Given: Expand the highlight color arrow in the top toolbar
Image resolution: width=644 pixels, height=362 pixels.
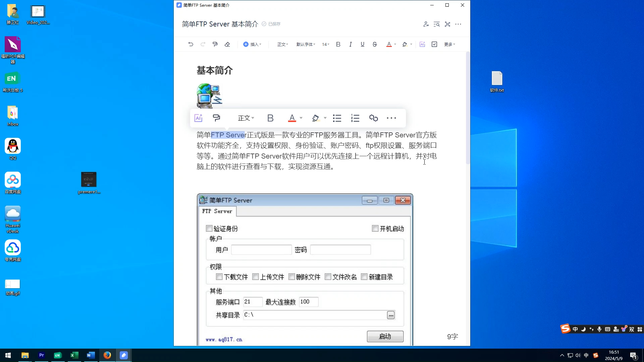Looking at the screenshot, I should click(411, 44).
